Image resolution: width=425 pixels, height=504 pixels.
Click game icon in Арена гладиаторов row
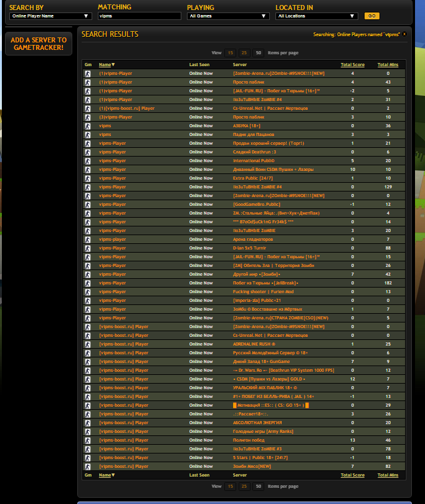click(x=87, y=240)
